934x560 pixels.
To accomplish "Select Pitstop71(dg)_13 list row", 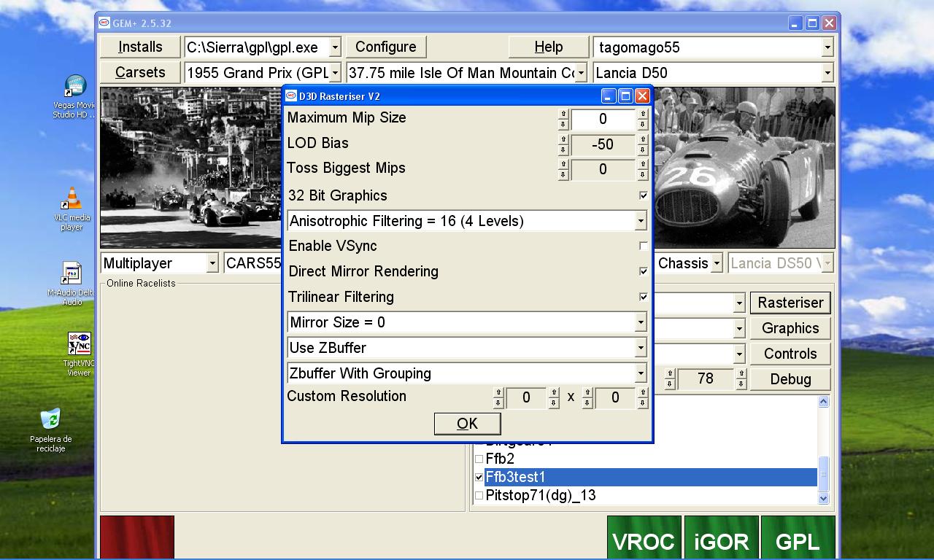I will coord(651,495).
